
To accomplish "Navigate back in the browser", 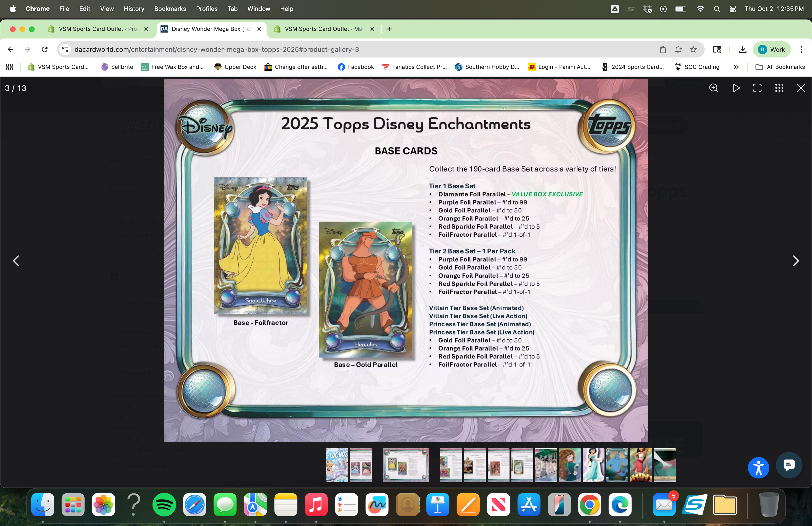I will click(x=10, y=49).
